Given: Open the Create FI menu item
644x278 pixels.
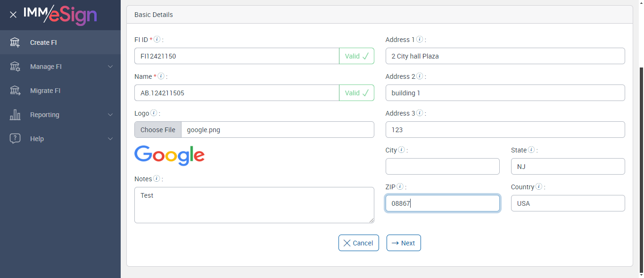Looking at the screenshot, I should [x=43, y=42].
